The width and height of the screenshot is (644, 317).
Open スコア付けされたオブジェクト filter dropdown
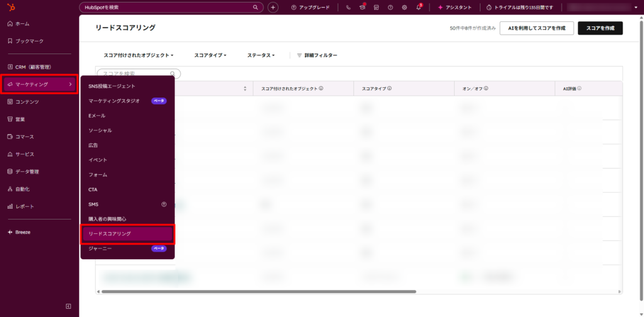click(139, 55)
